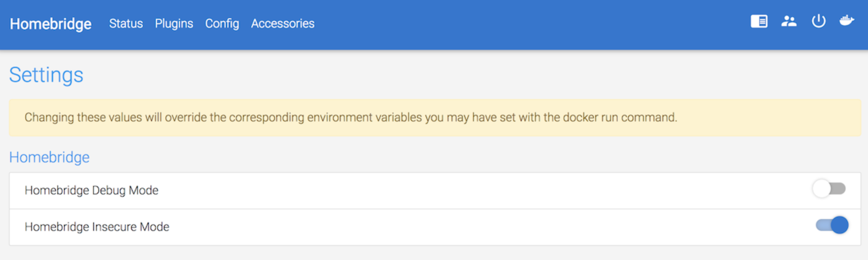Click "docker run command" phrase in warning

pos(620,117)
